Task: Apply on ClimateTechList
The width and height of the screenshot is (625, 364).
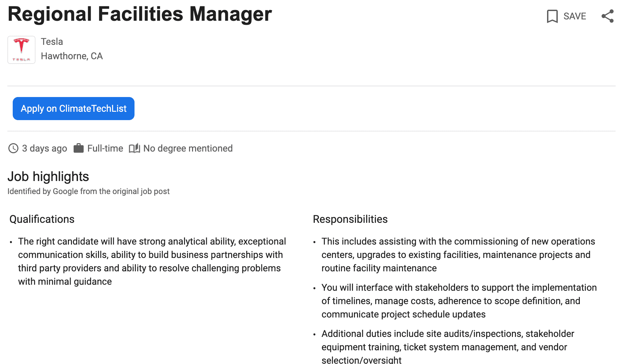Action: coord(74,108)
